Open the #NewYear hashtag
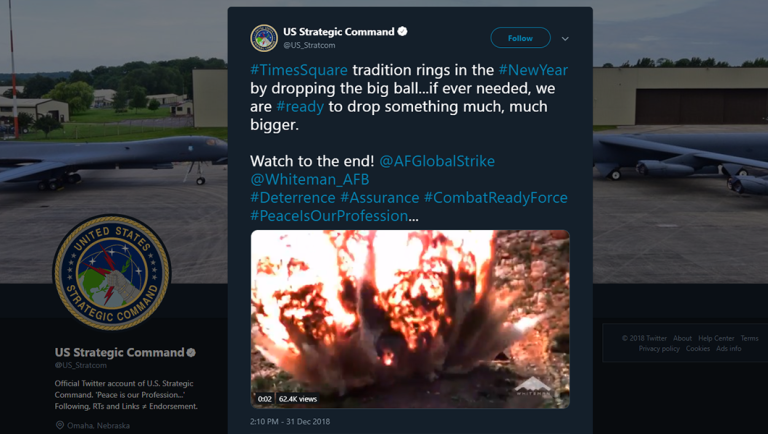 [x=535, y=70]
